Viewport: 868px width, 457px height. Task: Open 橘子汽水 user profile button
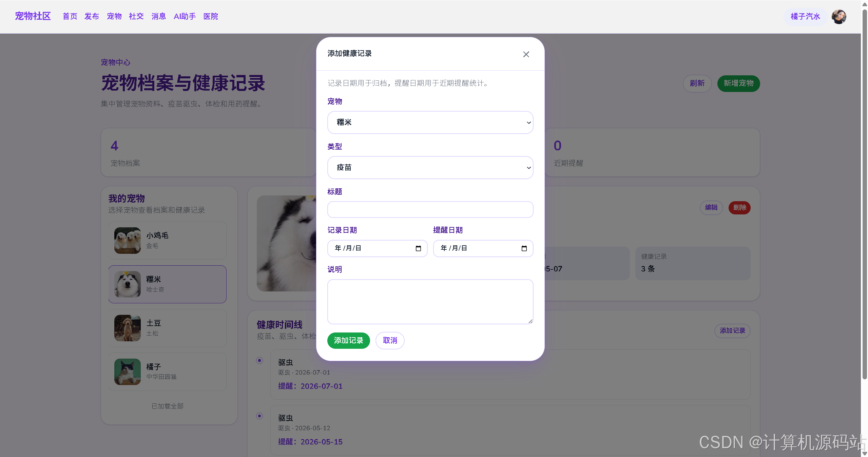(x=805, y=16)
